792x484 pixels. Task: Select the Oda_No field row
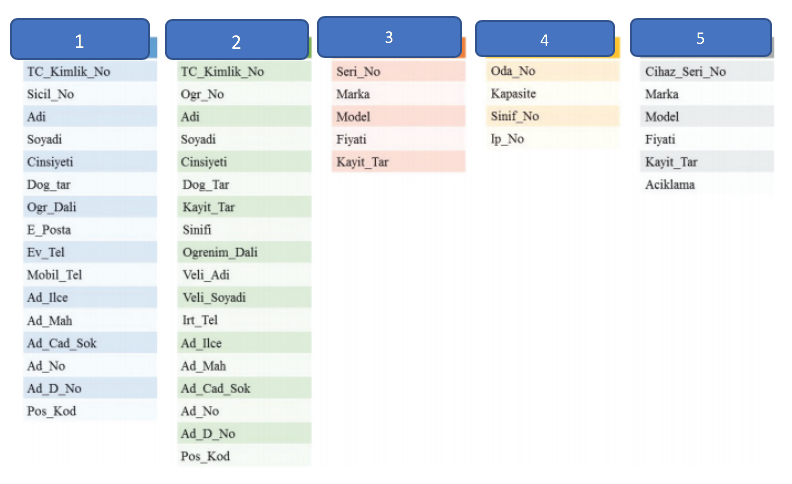click(553, 71)
